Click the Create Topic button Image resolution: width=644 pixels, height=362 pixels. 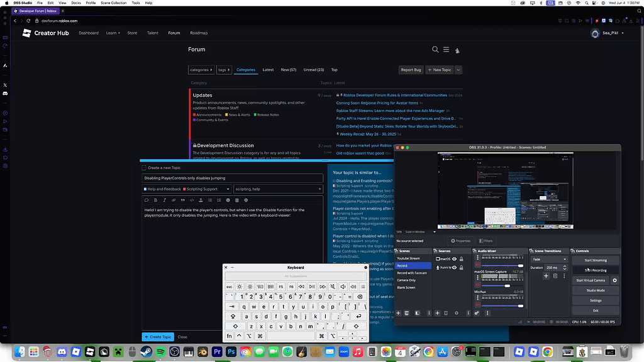point(158,337)
